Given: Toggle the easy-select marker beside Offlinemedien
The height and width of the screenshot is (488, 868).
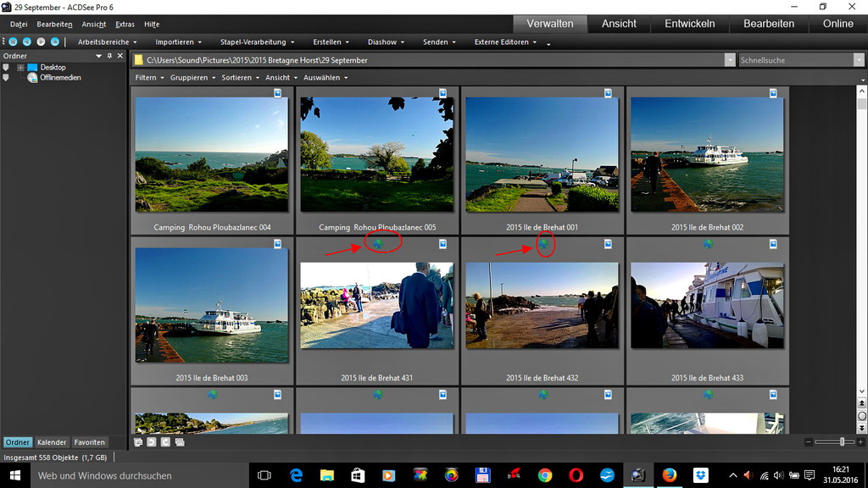Looking at the screenshot, I should point(6,78).
